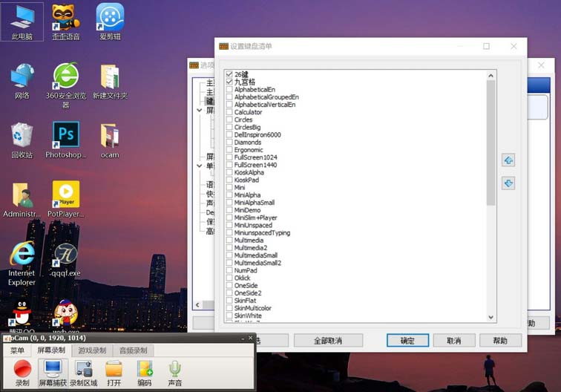The image size is (561, 392).
Task: Open the Administrator folder icon
Action: [x=22, y=200]
